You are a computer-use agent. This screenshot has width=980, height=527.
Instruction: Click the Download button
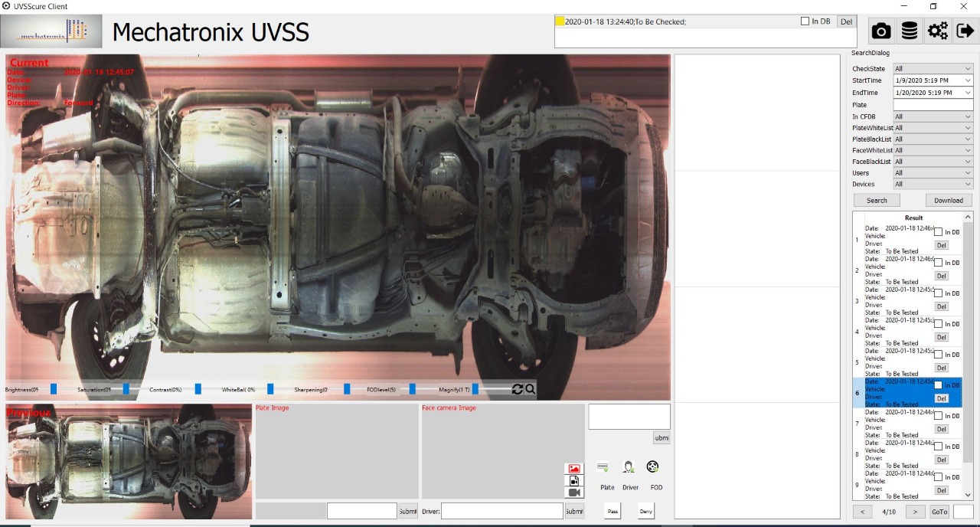(948, 201)
